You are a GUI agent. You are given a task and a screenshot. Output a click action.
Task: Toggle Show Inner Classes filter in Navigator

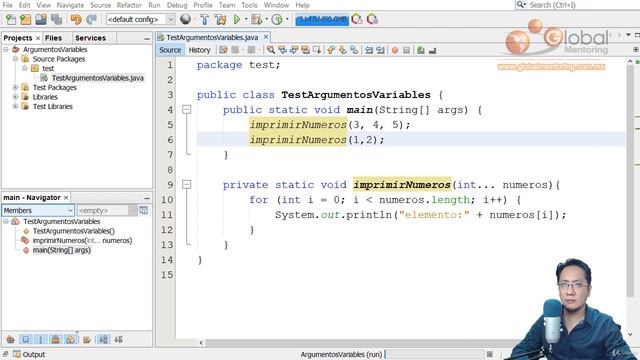pos(71,339)
